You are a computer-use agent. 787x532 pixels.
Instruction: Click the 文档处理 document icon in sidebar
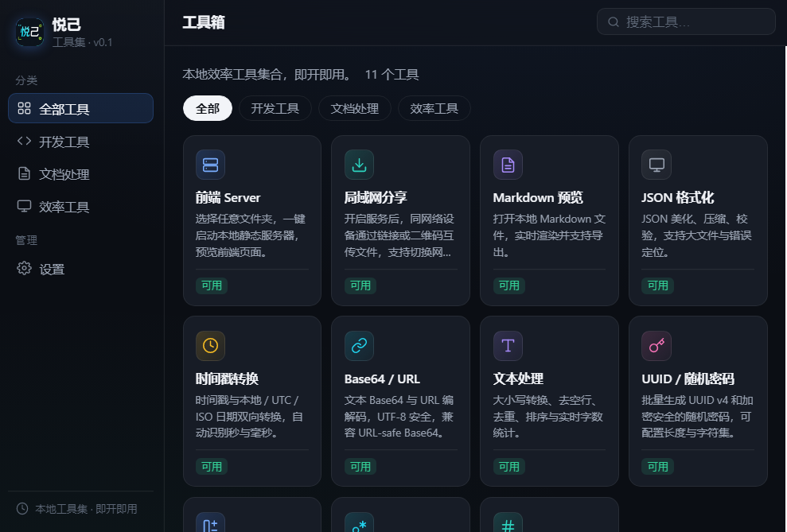pyautogui.click(x=24, y=173)
